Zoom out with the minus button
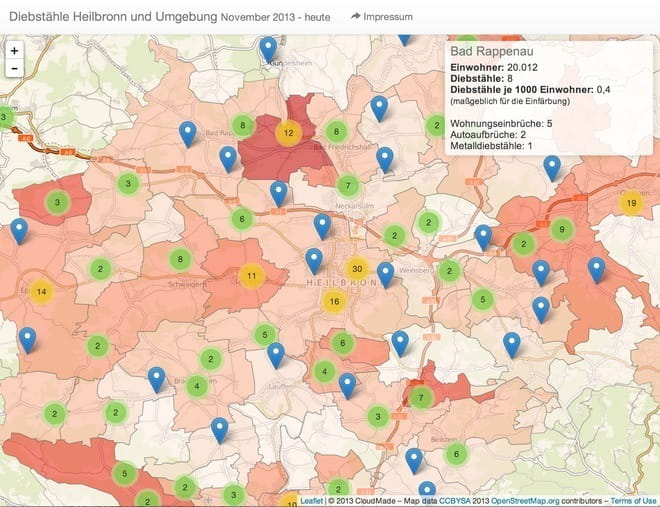 click(14, 68)
